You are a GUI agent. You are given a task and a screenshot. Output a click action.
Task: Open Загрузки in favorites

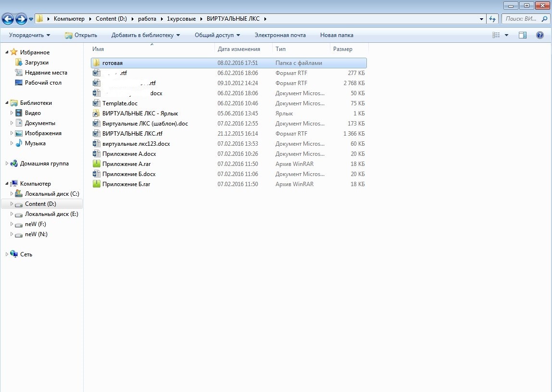pyautogui.click(x=37, y=63)
